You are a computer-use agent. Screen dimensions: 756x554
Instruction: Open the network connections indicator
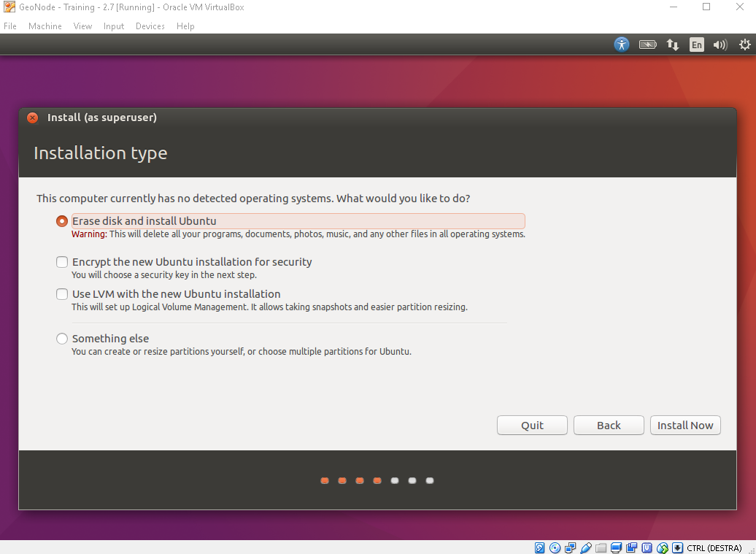pyautogui.click(x=673, y=45)
